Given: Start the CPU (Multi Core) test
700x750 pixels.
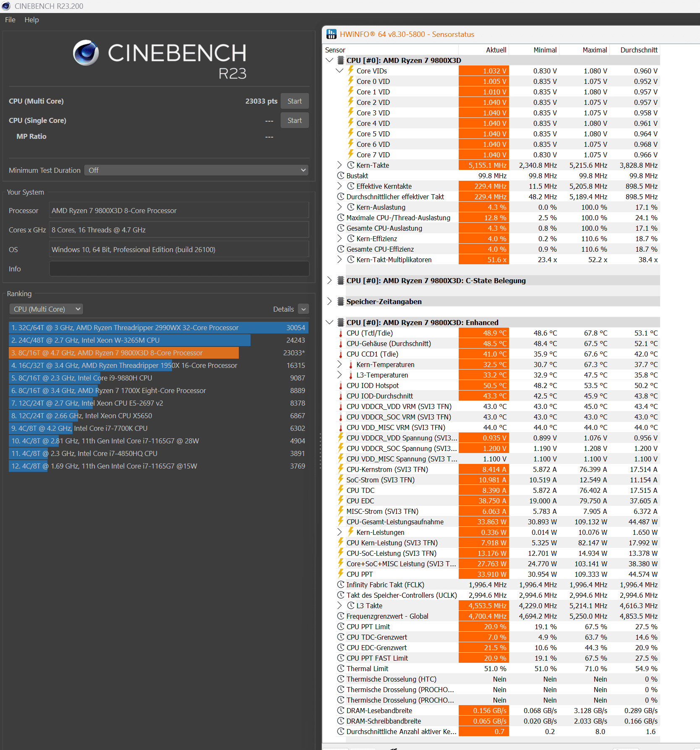Looking at the screenshot, I should click(295, 101).
